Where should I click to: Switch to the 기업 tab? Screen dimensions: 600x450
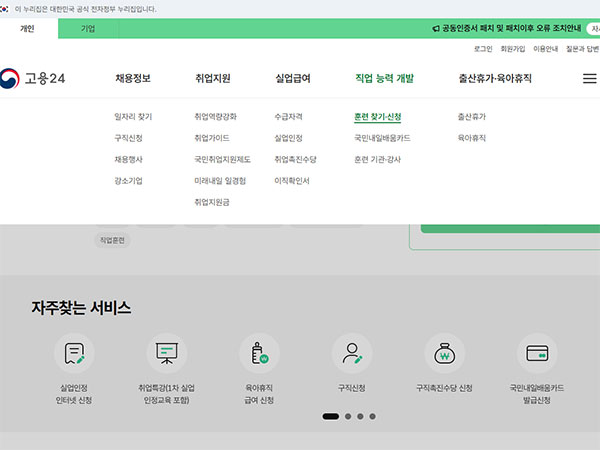point(88,29)
